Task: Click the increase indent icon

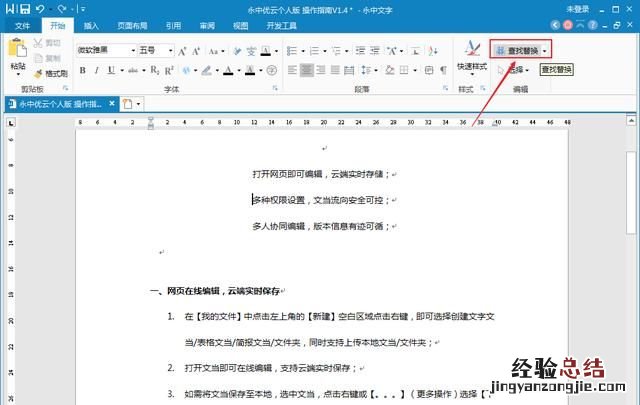Action: pos(375,51)
